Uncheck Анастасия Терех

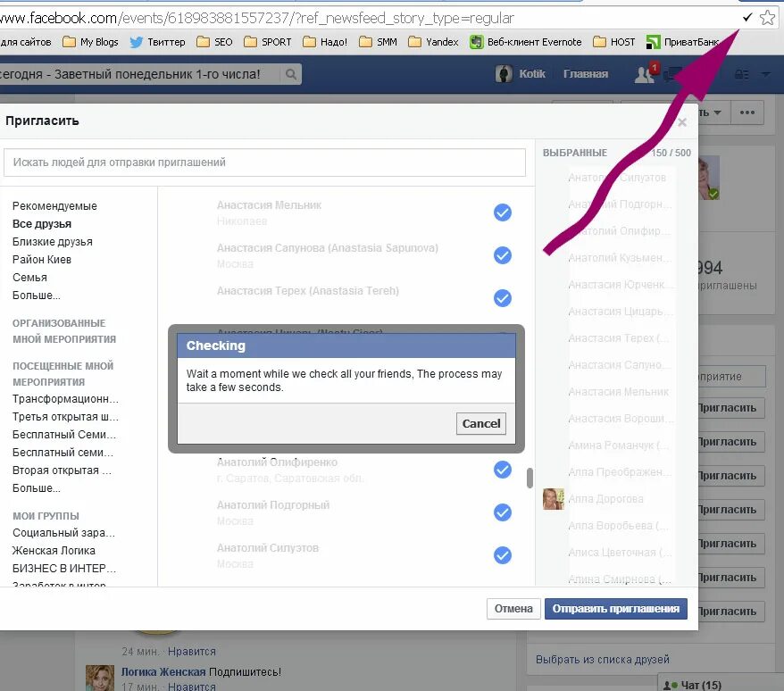point(503,298)
